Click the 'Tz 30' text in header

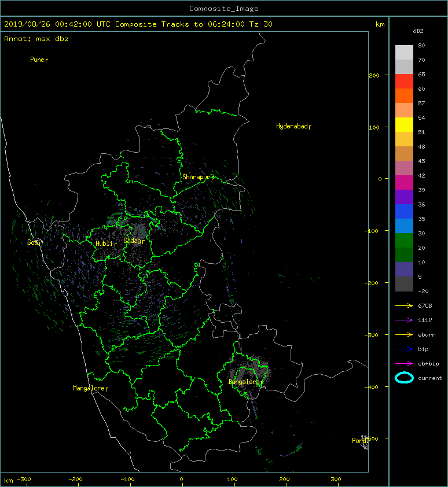[261, 24]
